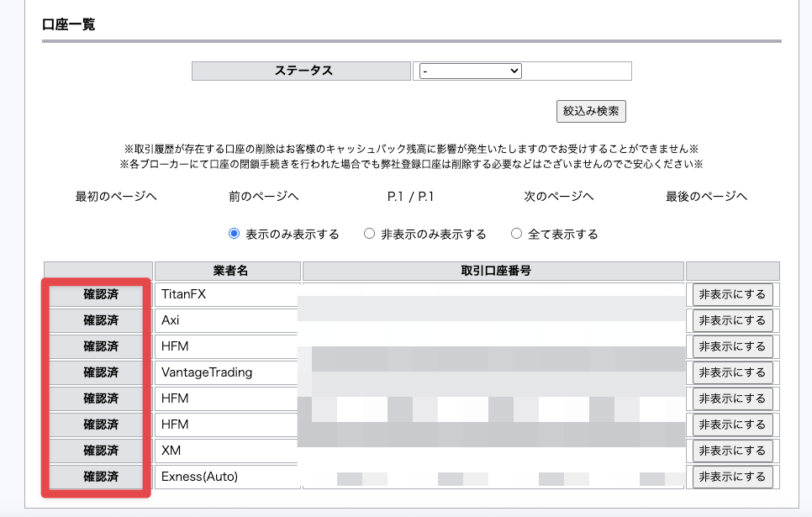
Task: Hide the TitanFX account row
Action: [732, 295]
